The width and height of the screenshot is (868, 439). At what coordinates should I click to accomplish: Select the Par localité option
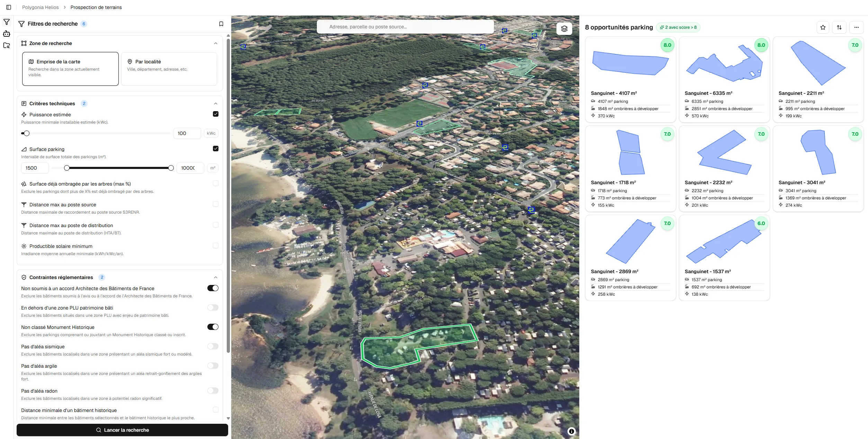169,69
